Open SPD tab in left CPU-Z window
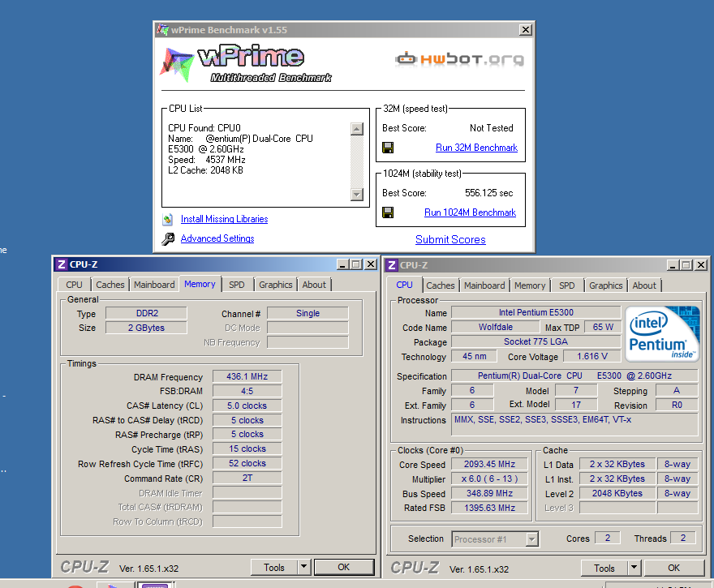Viewport: 714px width, 588px height. [x=237, y=285]
